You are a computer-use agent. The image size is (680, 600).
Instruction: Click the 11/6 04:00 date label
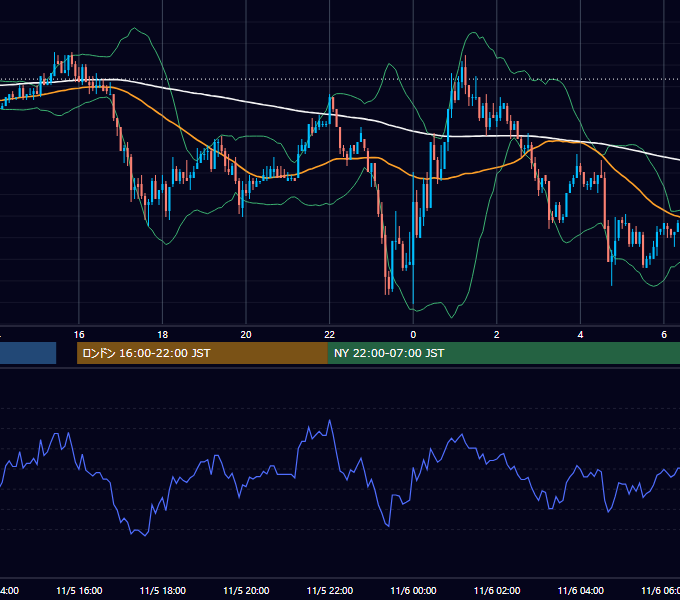coord(581,591)
